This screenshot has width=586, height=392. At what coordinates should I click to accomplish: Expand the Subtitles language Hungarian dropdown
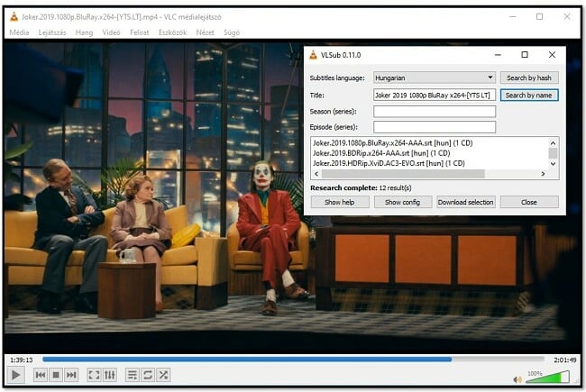[435, 77]
